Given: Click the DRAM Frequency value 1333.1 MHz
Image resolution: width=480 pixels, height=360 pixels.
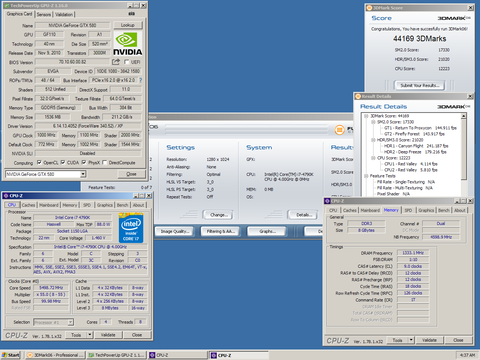Looking at the screenshot, I should tap(413, 253).
